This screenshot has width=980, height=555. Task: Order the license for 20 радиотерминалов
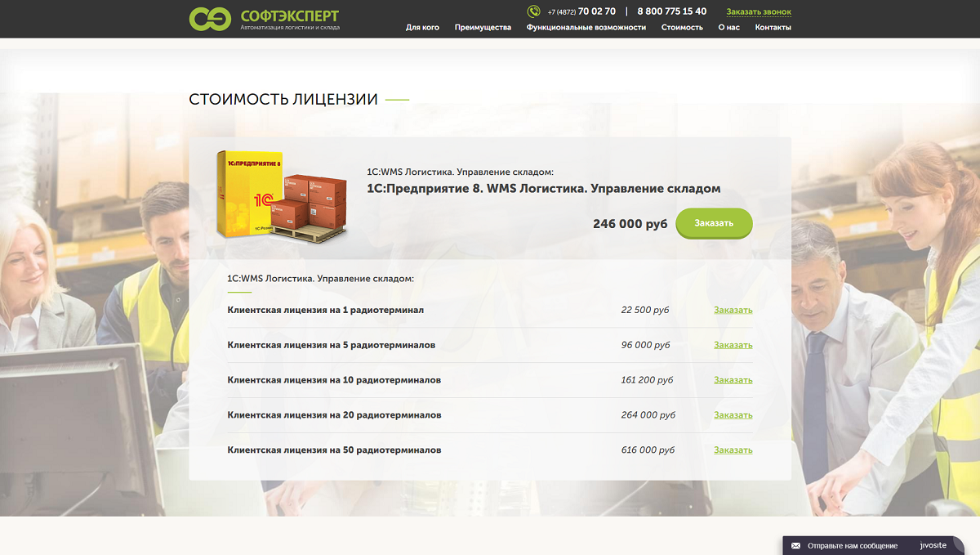[733, 415]
